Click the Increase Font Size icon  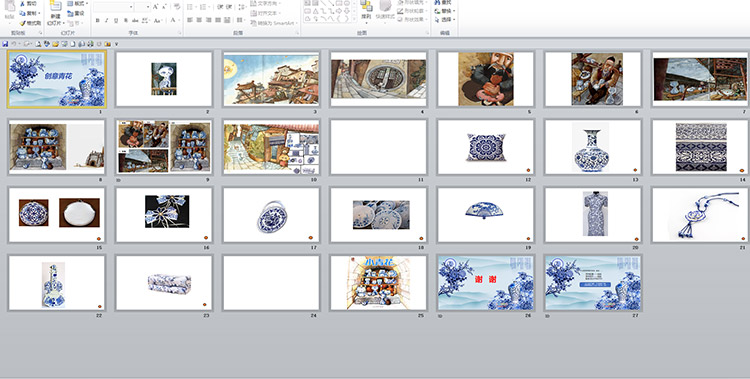(155, 7)
